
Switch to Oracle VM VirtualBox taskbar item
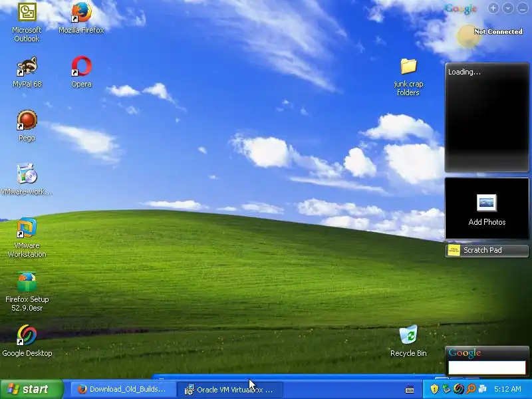coord(229,390)
